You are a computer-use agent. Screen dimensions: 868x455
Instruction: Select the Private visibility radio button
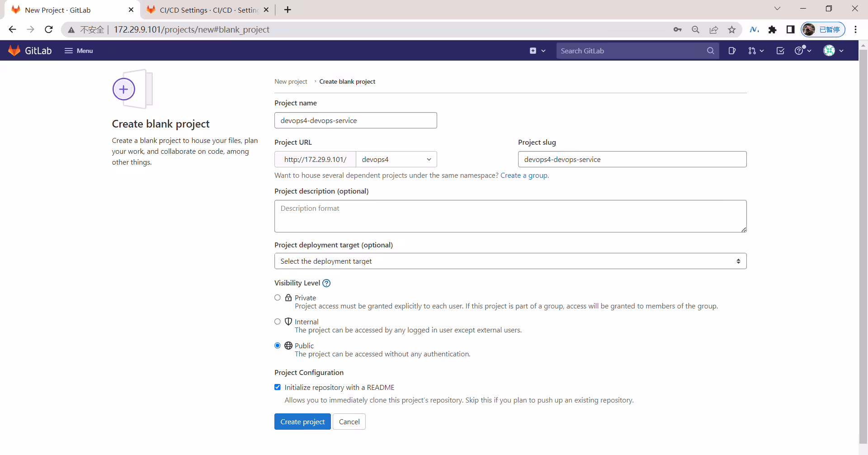278,298
